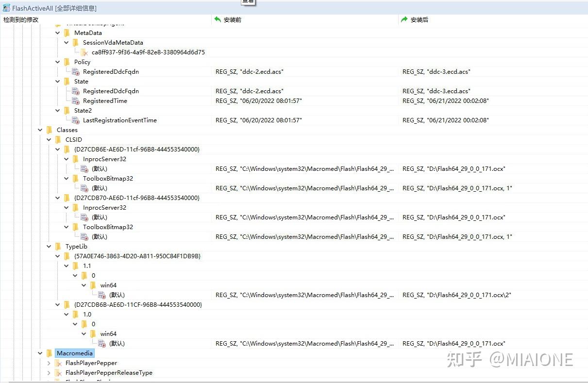Image resolution: width=588 pixels, height=383 pixels.
Task: Expand the FlashPlayerPepperReleaseType node
Action: point(48,372)
